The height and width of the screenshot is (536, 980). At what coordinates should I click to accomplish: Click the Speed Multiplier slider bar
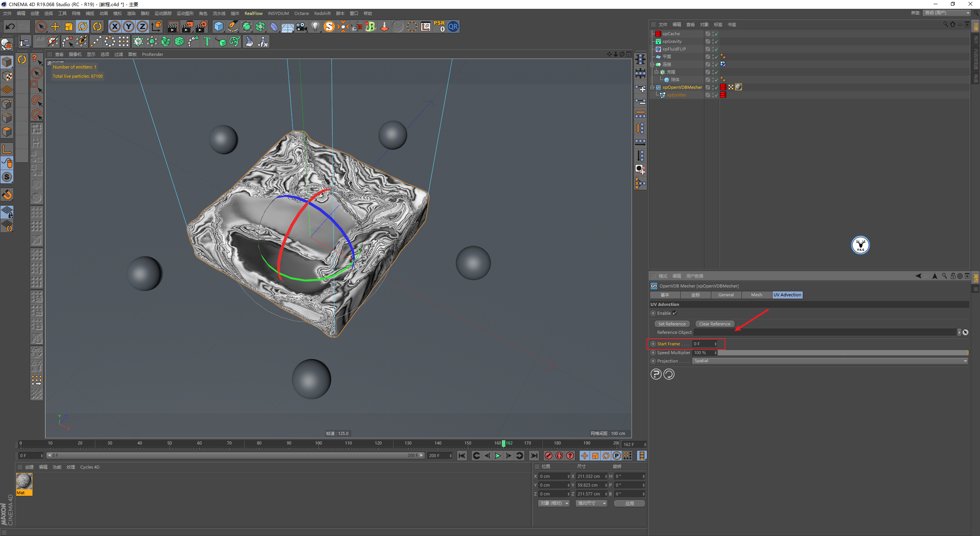click(x=842, y=353)
